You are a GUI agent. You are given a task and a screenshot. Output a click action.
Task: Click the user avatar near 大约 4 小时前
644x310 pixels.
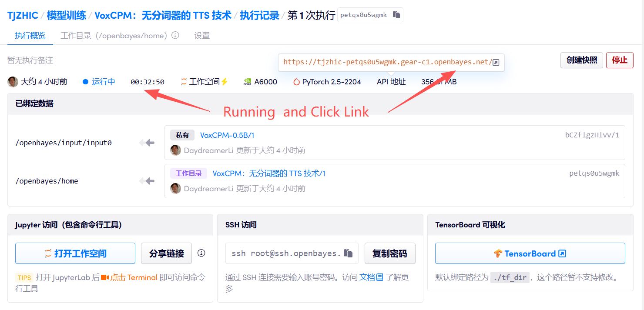(13, 82)
